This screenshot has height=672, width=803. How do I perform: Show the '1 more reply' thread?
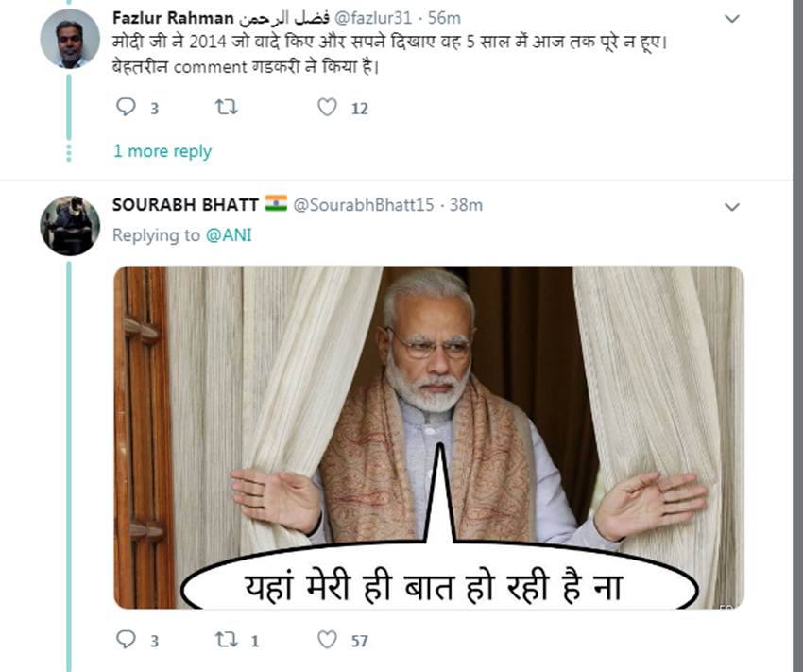tap(162, 151)
